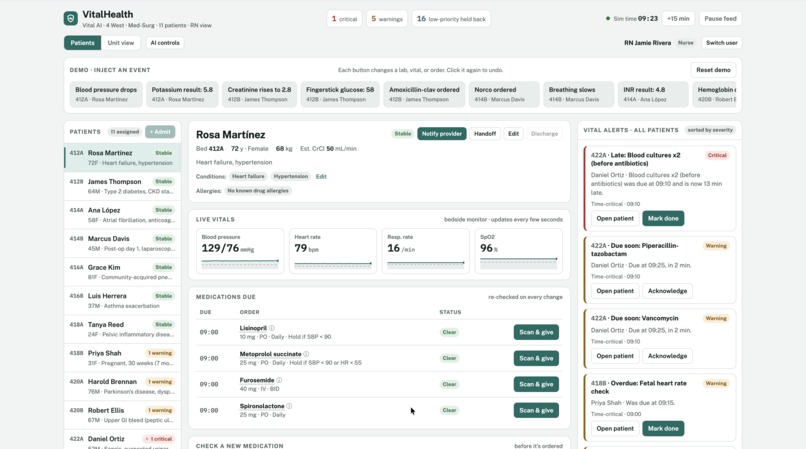Image resolution: width=806 pixels, height=449 pixels.
Task: Advance sim time with +15 min
Action: (x=678, y=19)
